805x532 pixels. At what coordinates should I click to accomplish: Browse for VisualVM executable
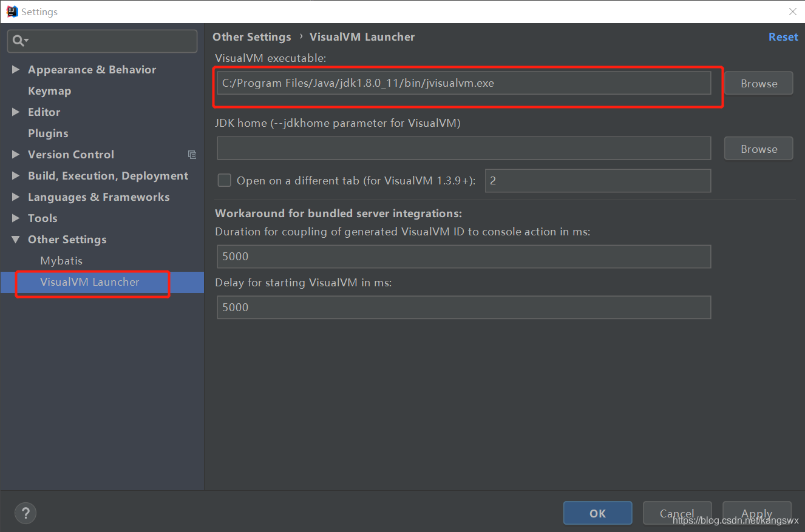point(759,84)
